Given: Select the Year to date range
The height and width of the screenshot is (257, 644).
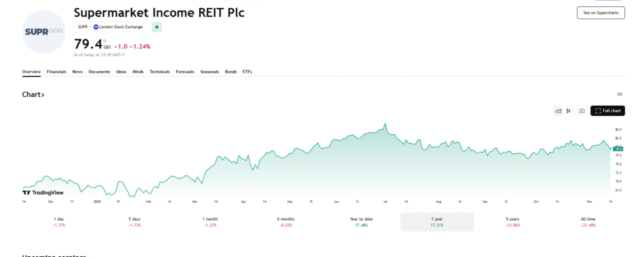Looking at the screenshot, I should 361,221.
